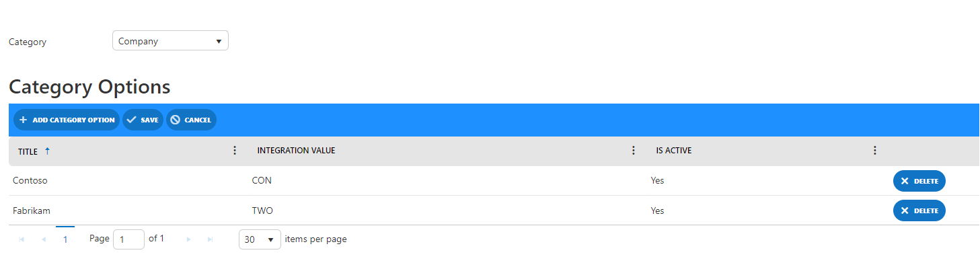980x269 pixels.
Task: Go to the last page arrow
Action: [x=211, y=239]
